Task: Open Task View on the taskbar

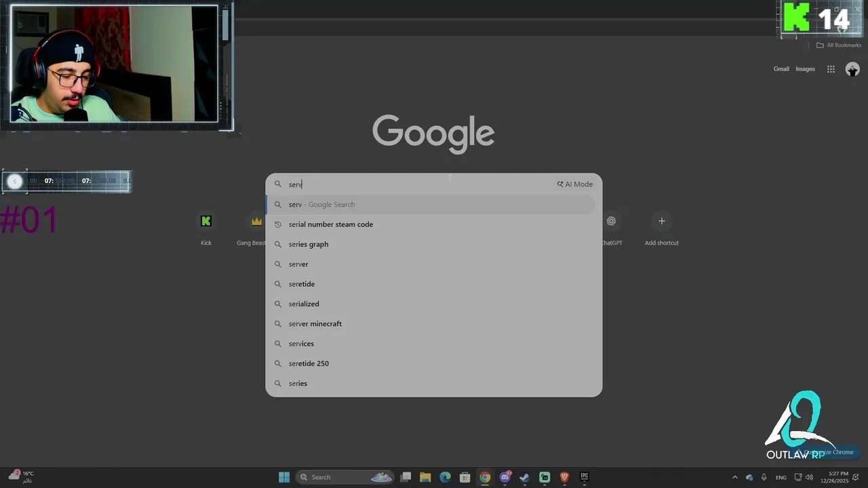Action: (406, 477)
